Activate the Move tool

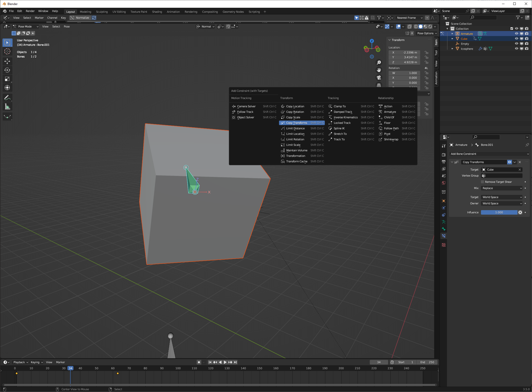pyautogui.click(x=7, y=61)
